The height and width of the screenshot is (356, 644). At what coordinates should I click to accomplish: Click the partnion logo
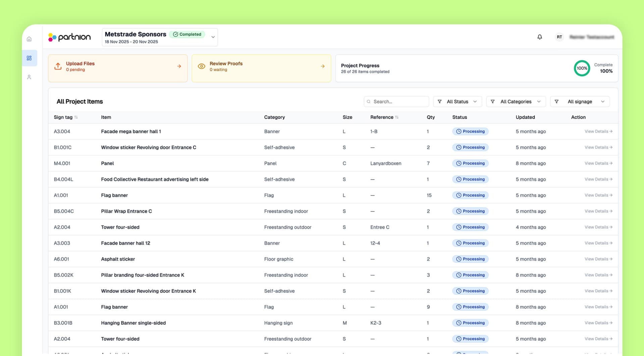click(69, 37)
